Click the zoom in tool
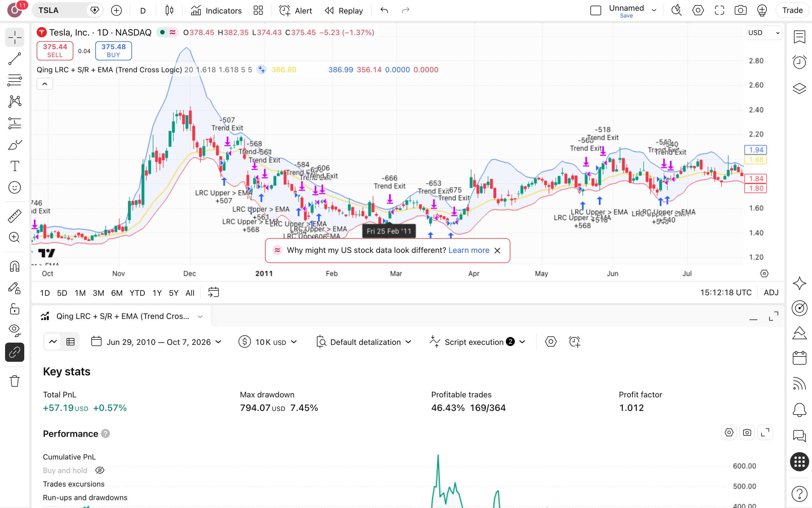812x508 pixels. 14,238
